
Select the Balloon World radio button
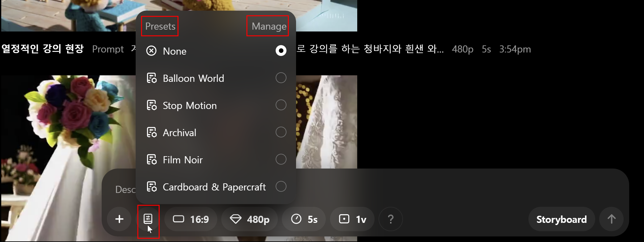[x=281, y=78]
